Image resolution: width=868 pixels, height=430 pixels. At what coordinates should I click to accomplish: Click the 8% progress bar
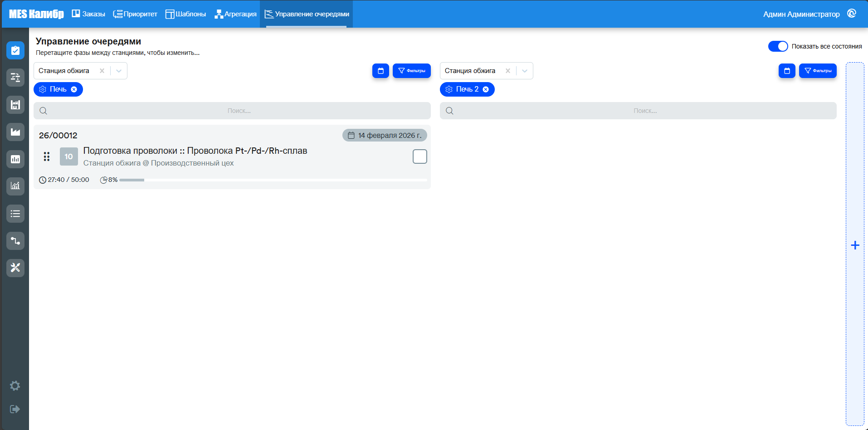click(x=273, y=180)
